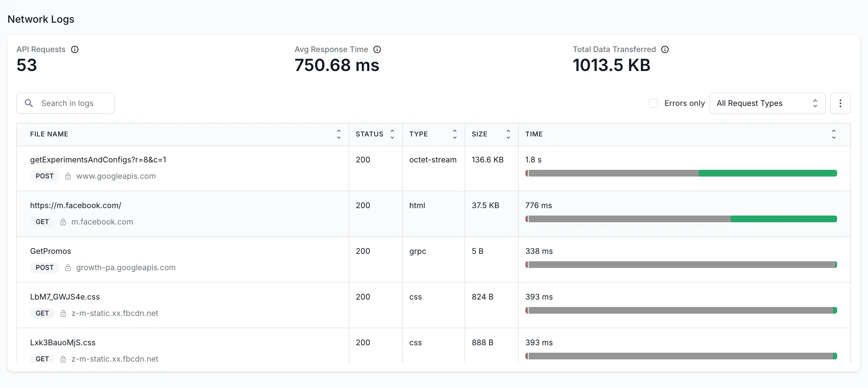Screen dimensions: 868x388
Task: Select the GetPromos request row
Action: click(x=51, y=251)
